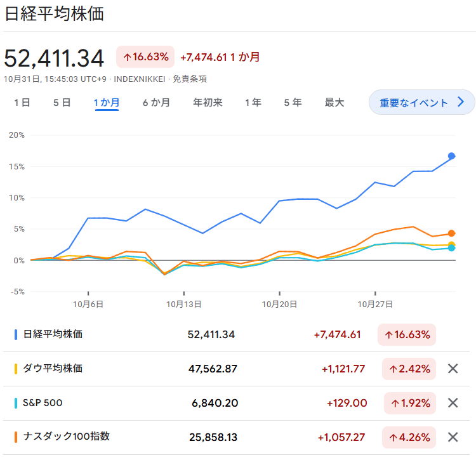
Task: Click the large 52,411.34 price value
Action: (x=54, y=58)
